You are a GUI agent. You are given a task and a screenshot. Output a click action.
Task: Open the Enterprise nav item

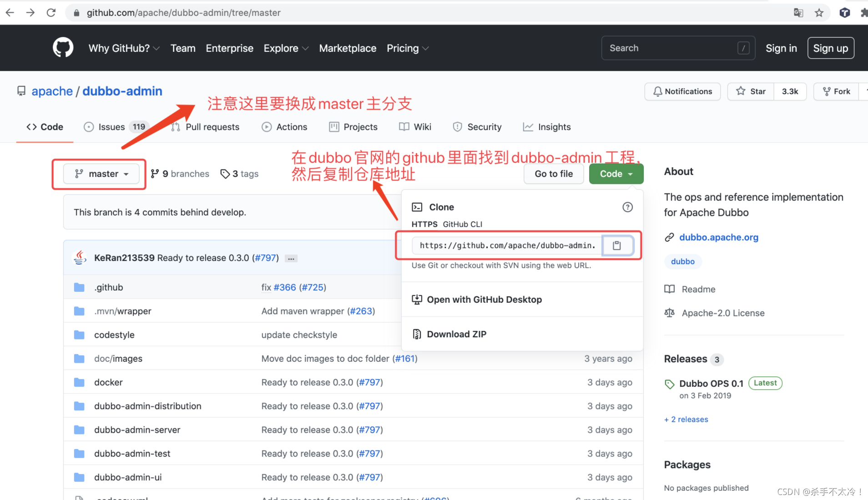click(x=229, y=48)
